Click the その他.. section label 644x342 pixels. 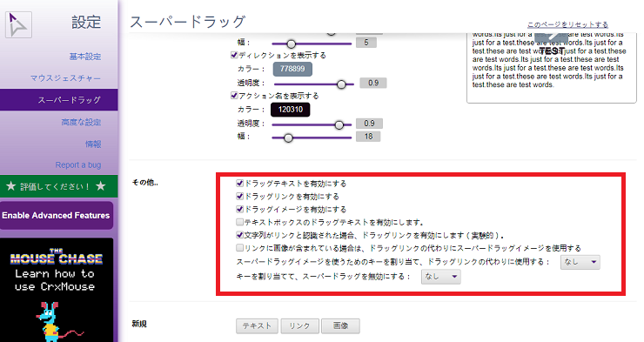point(145,182)
